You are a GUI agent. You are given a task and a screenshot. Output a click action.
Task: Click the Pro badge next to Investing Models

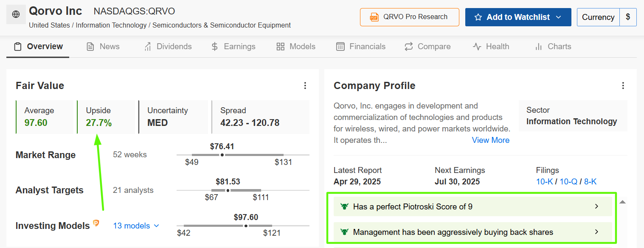click(96, 223)
